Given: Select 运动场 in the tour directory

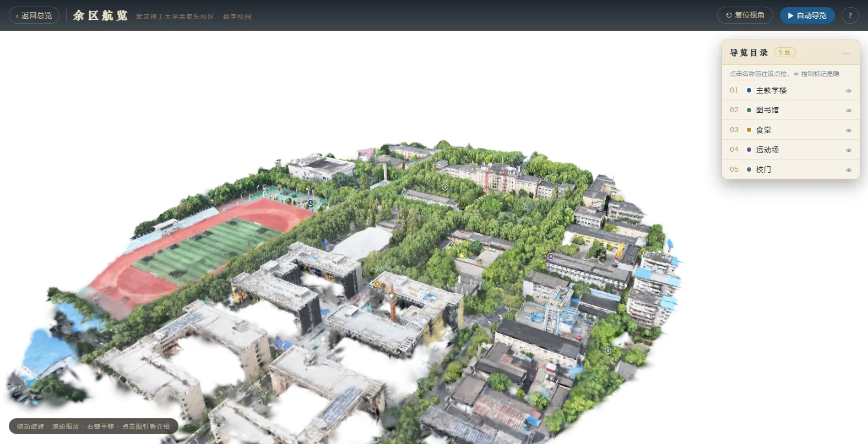Looking at the screenshot, I should (x=767, y=150).
